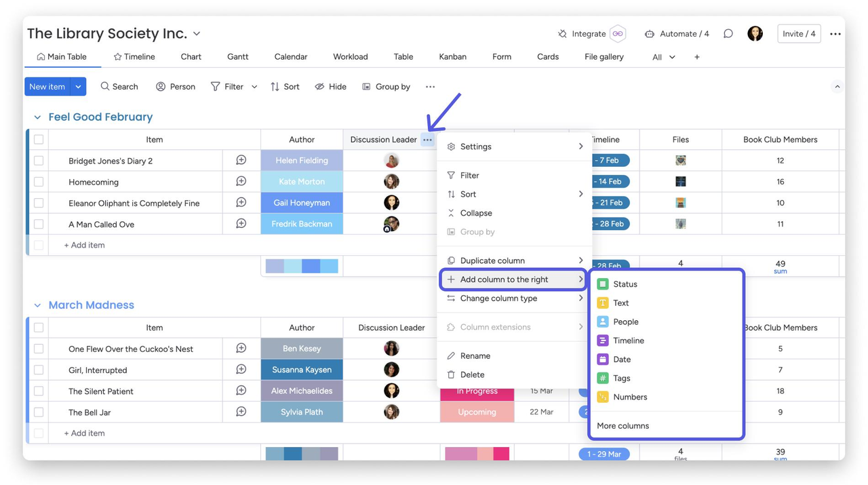Switch to the Kanban tab
The width and height of the screenshot is (868, 485).
pyautogui.click(x=452, y=57)
